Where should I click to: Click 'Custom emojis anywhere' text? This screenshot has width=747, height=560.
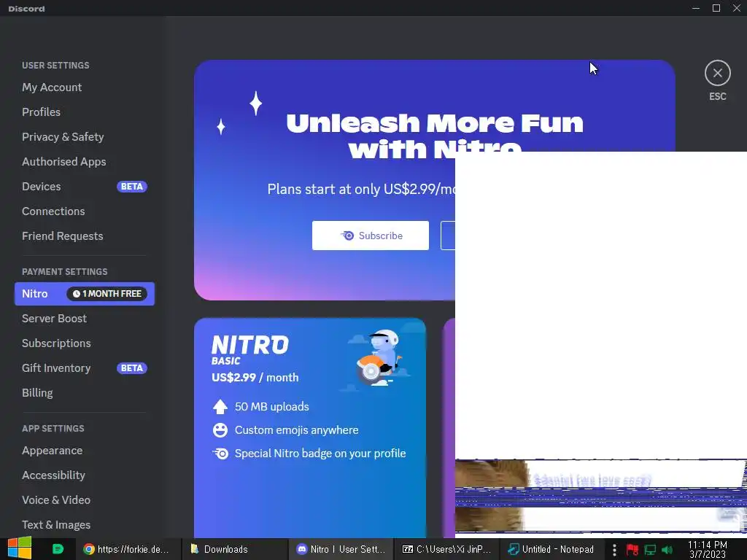(x=296, y=430)
